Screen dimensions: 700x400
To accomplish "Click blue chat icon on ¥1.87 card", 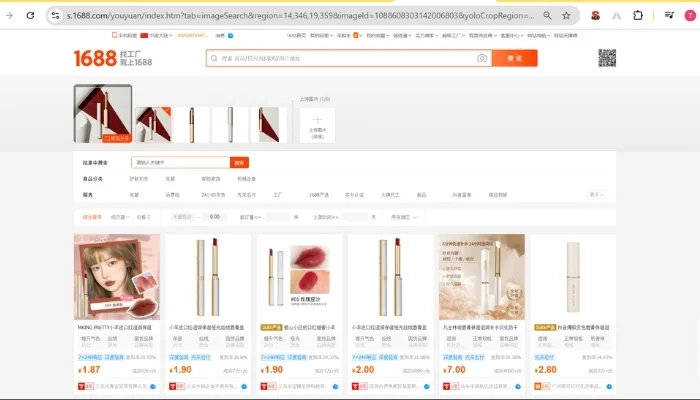I will 153,386.
